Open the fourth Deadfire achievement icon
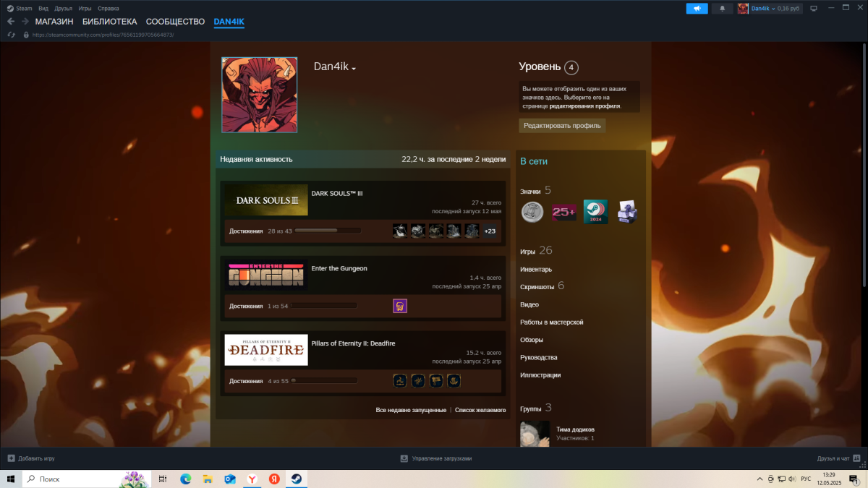Viewport: 868px width, 488px height. coord(454,381)
